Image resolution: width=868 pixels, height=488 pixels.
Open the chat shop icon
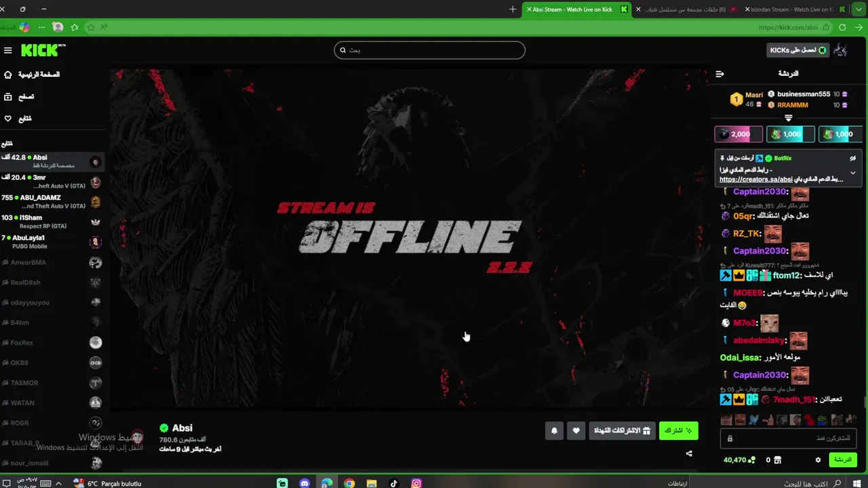pos(777,460)
